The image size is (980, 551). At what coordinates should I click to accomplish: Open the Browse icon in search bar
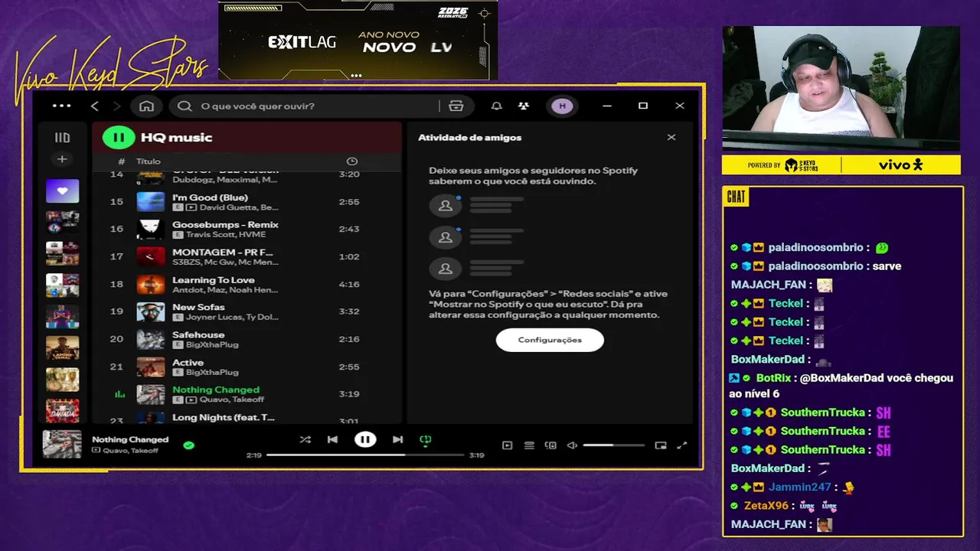point(456,106)
